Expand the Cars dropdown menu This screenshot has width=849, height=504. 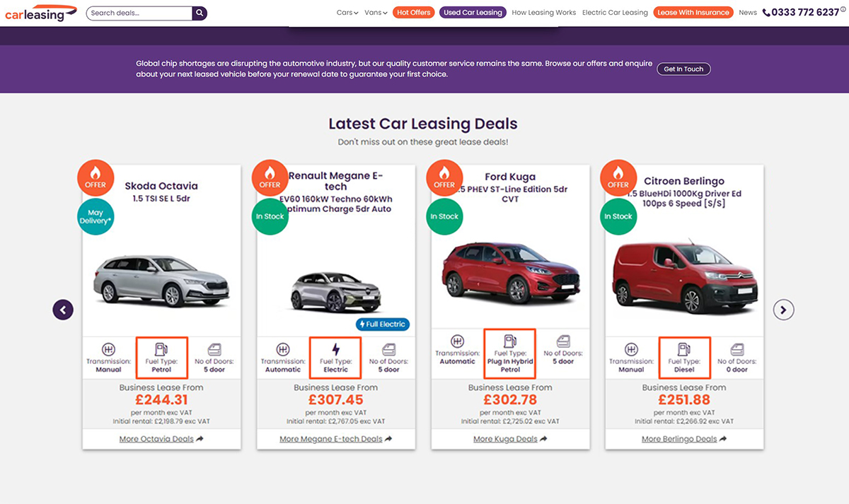[347, 13]
